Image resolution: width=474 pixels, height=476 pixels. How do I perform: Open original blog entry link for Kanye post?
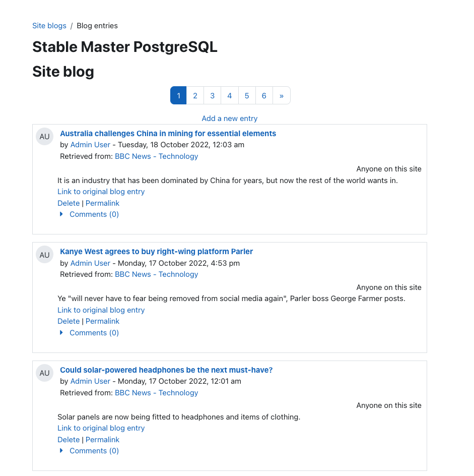101,310
